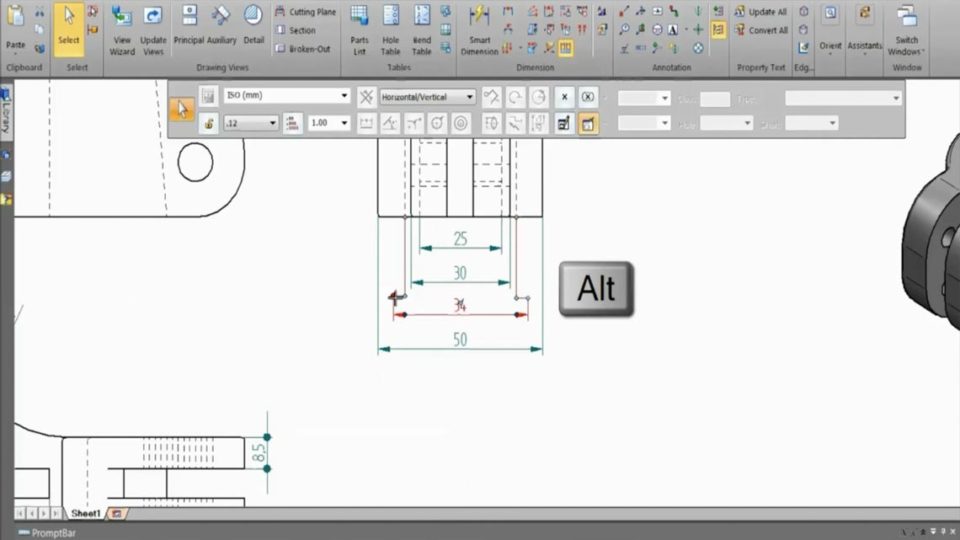Open the Orient menu

click(x=830, y=28)
